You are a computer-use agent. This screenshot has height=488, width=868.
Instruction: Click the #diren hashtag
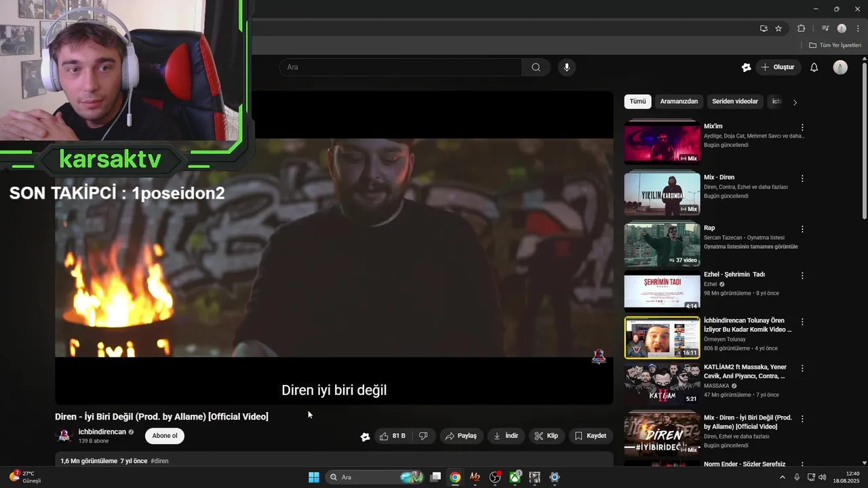point(159,461)
